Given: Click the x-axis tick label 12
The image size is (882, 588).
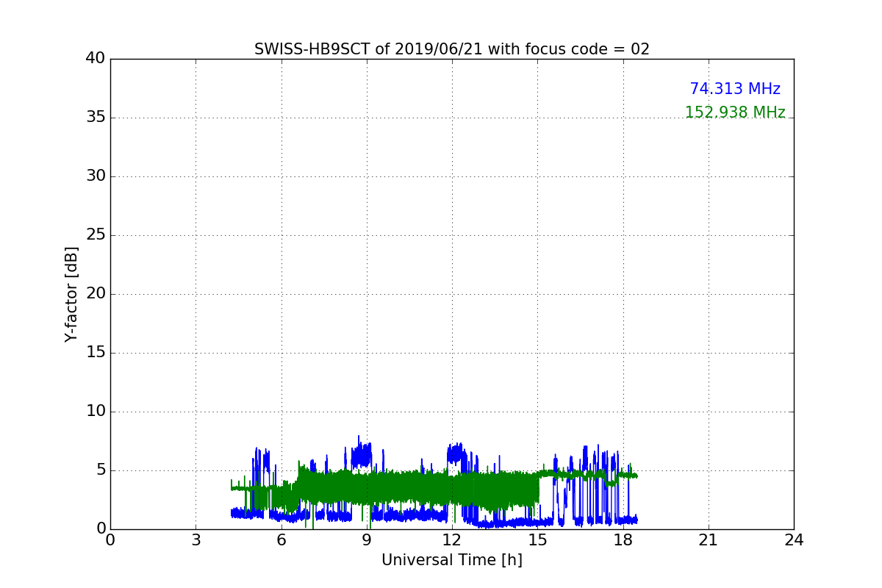Looking at the screenshot, I should [452, 540].
